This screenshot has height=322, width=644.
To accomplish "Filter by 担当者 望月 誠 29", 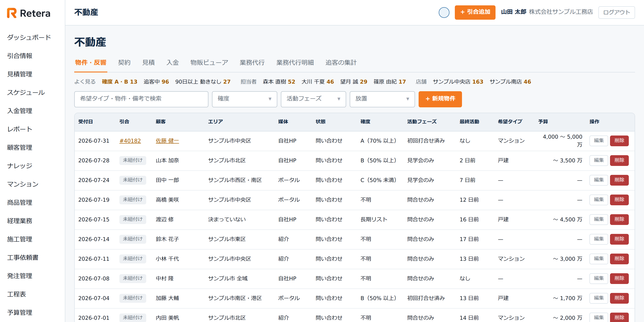I will pos(354,82).
